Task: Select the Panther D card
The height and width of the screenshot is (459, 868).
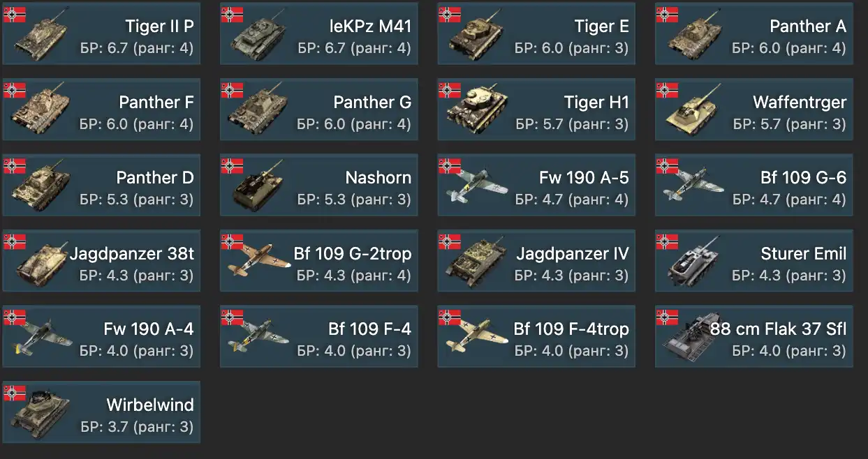Action: (x=101, y=185)
